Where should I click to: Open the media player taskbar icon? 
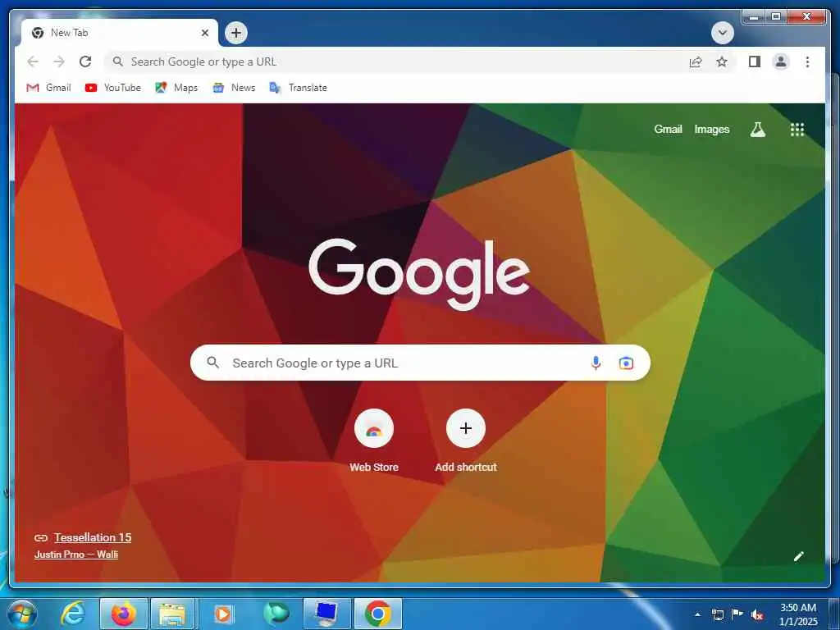[223, 614]
